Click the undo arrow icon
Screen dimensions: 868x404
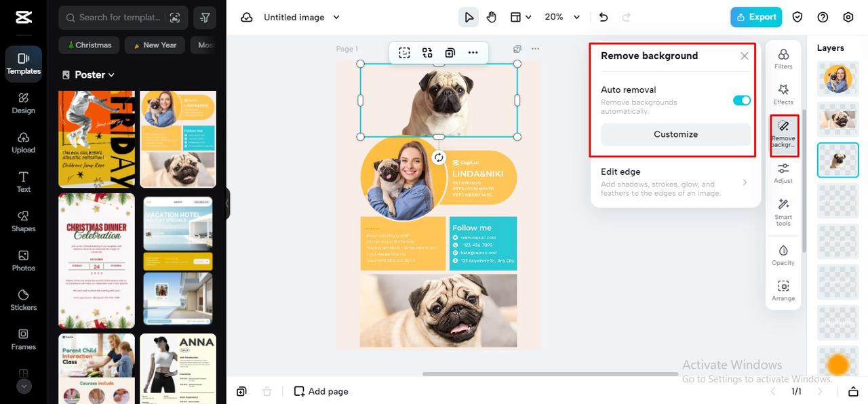click(604, 17)
